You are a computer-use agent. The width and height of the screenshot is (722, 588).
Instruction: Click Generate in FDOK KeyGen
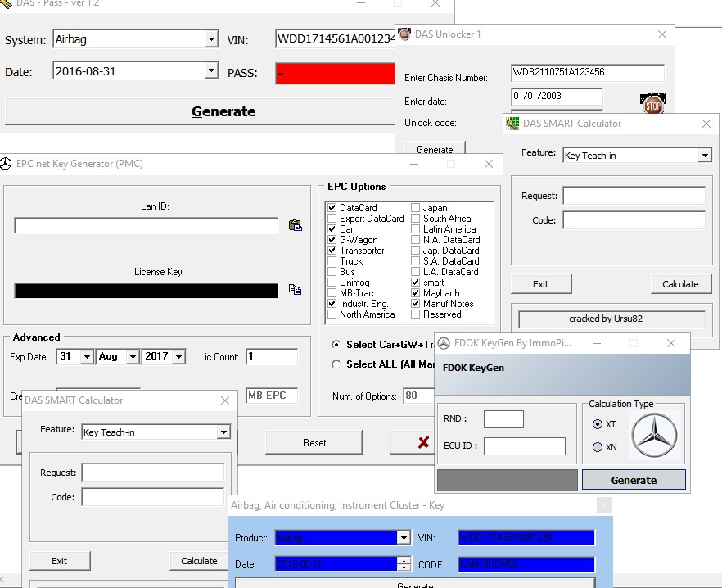pos(634,480)
